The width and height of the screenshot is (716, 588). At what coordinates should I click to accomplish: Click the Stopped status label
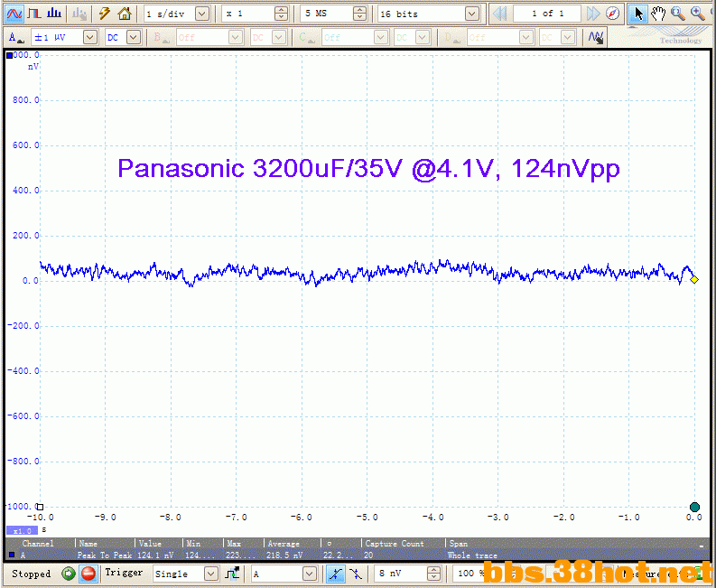[31, 574]
